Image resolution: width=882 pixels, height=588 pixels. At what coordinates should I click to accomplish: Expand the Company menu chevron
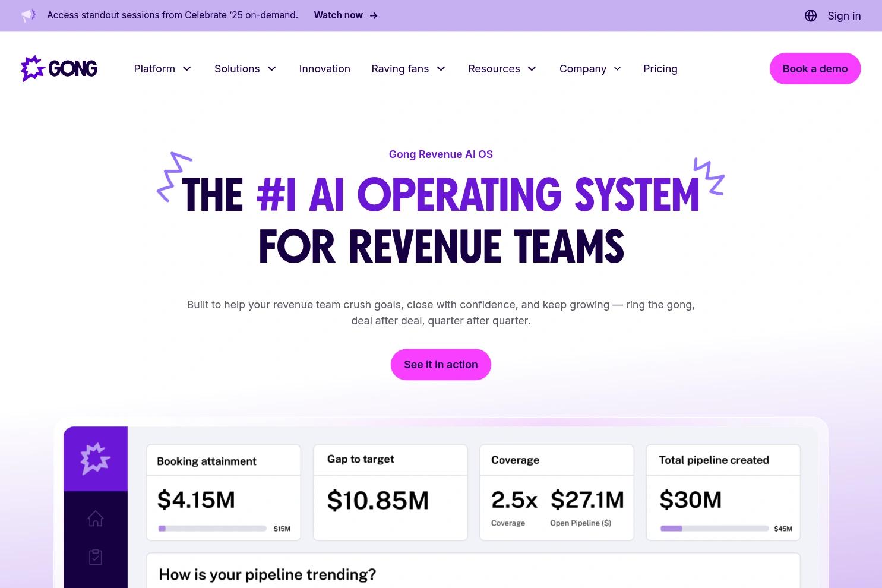tap(618, 69)
